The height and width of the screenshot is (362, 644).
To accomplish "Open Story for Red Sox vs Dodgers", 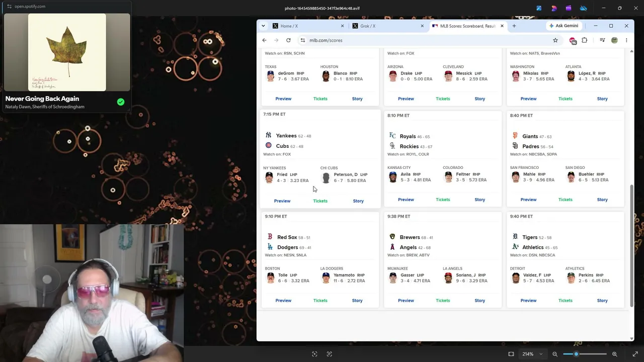I will (x=357, y=301).
